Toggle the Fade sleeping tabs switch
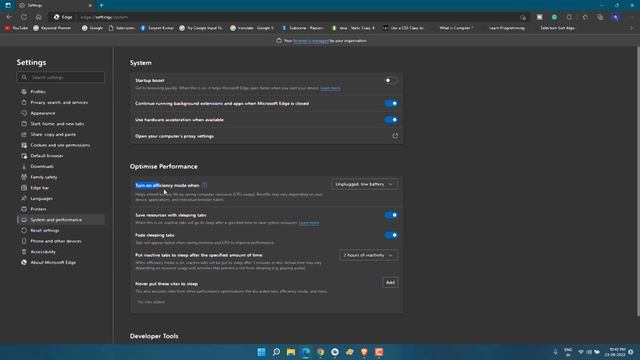 click(x=391, y=235)
